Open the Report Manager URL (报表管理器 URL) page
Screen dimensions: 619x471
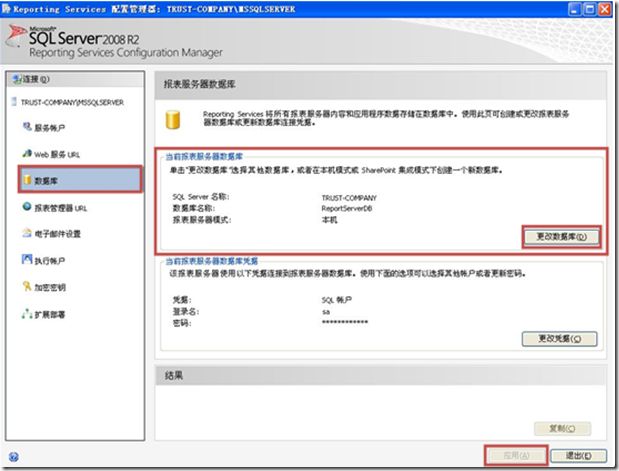60,208
